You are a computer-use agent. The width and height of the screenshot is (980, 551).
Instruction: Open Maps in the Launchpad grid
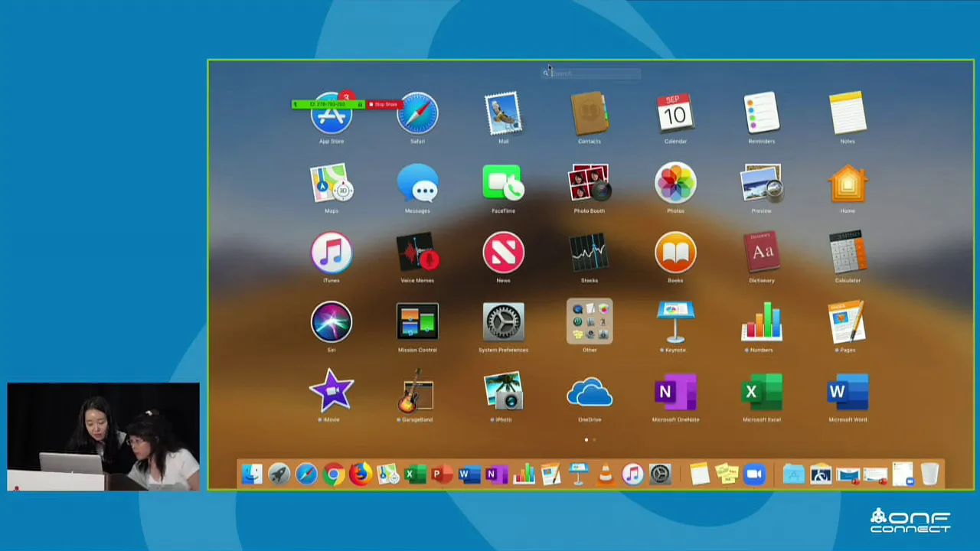click(332, 184)
